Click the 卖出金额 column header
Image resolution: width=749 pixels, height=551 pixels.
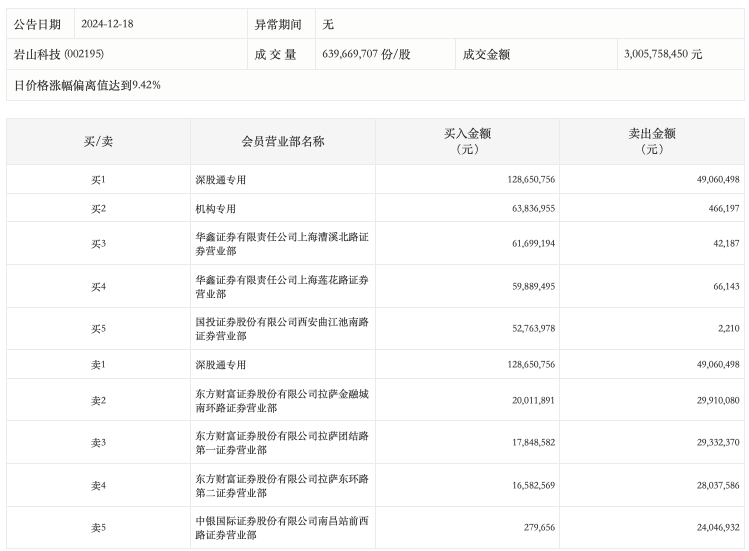[x=651, y=141]
